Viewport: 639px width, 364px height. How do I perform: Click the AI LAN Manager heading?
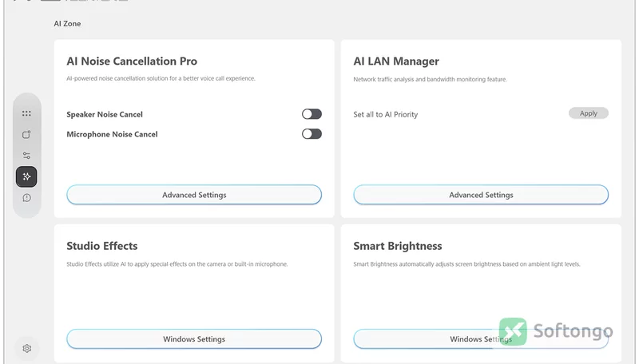(396, 61)
